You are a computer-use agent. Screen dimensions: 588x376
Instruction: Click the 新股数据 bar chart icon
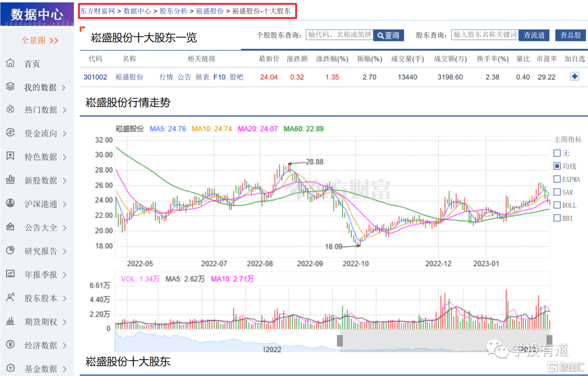click(10, 179)
